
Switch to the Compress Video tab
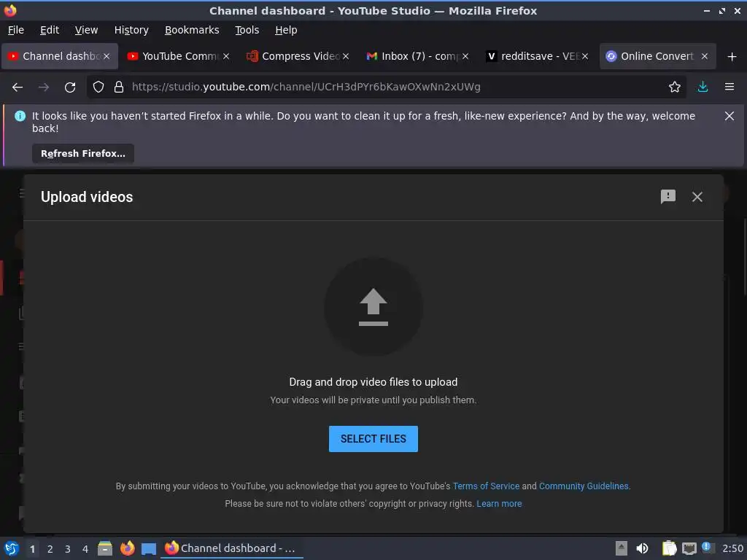298,56
